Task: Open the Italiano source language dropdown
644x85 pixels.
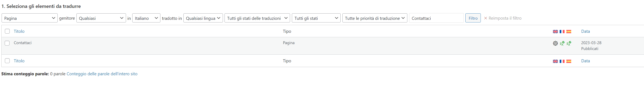Action: click(x=146, y=18)
